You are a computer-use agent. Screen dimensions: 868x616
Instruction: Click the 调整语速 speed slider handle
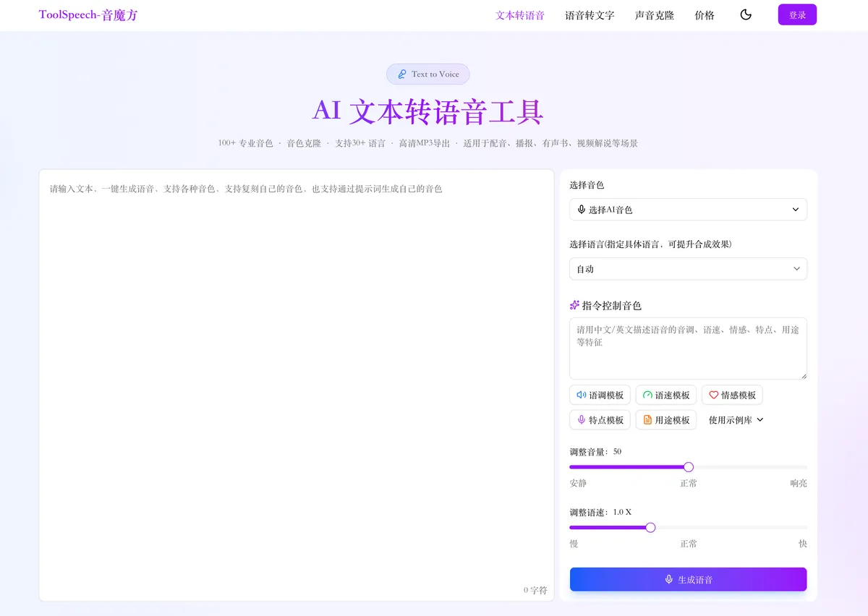point(650,527)
